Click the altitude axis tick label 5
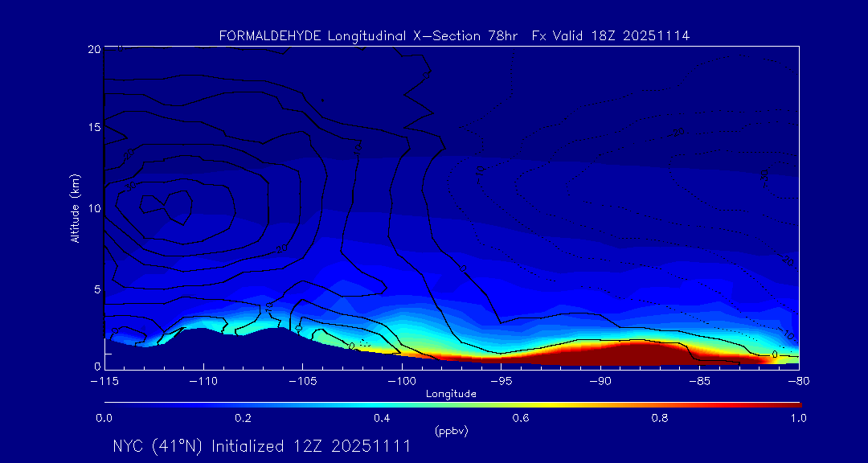This screenshot has width=868, height=463. point(97,289)
